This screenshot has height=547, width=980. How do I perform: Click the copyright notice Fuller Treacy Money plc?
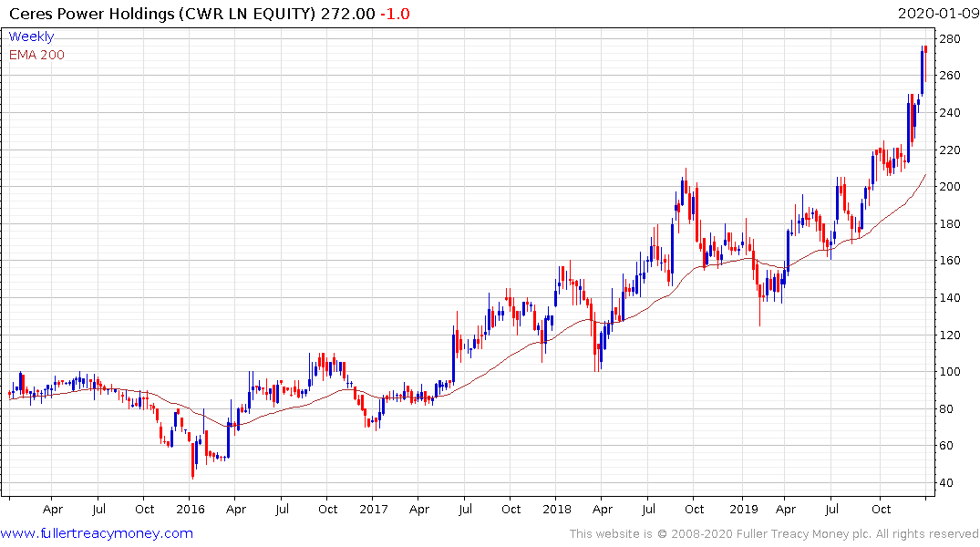tap(804, 534)
